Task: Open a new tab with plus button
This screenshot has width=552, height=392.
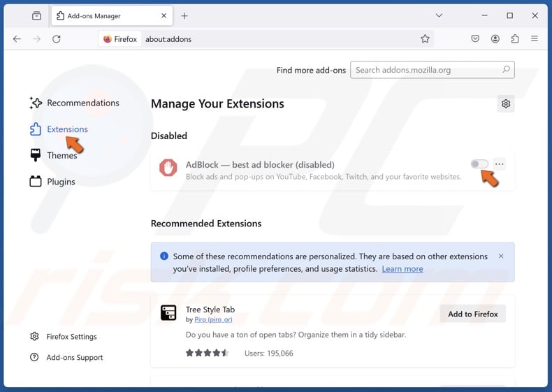Action: [184, 16]
